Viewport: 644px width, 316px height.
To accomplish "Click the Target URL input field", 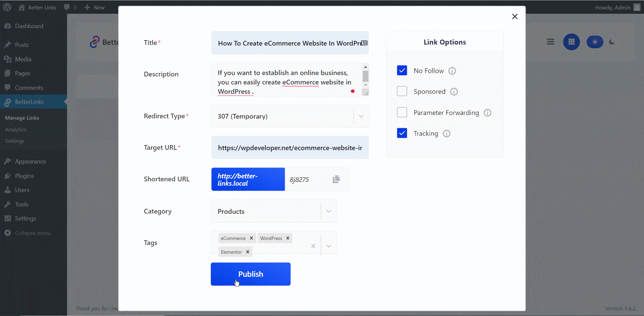I will (290, 148).
